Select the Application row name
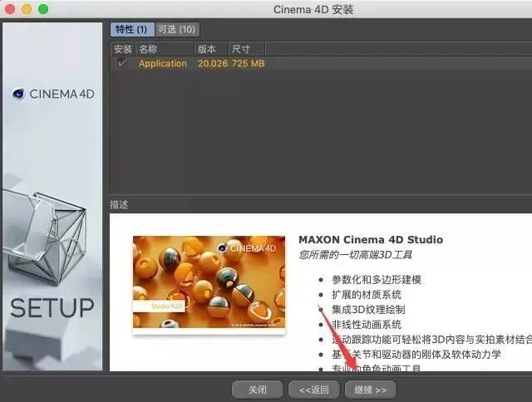This screenshot has height=402, width=532. [x=163, y=63]
